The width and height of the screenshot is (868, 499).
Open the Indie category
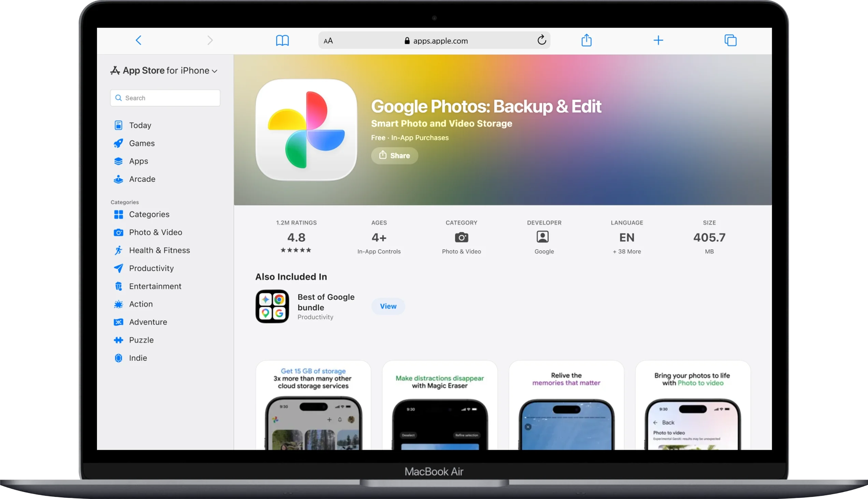point(138,358)
